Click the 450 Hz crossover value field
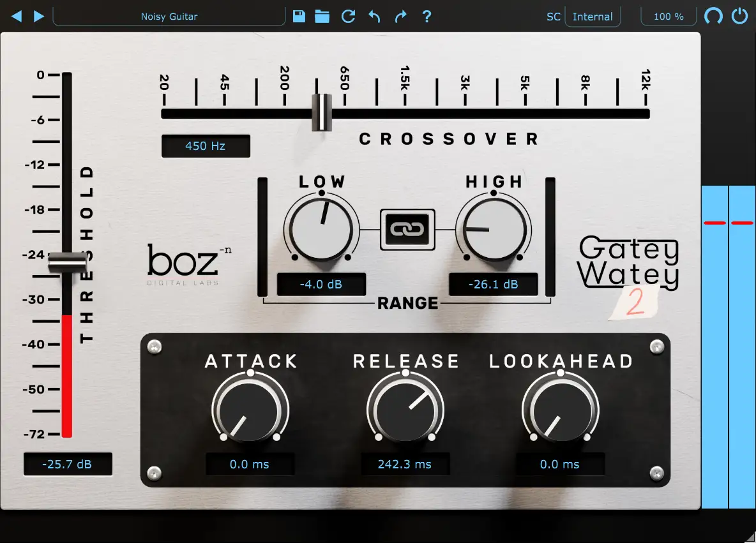 point(206,146)
